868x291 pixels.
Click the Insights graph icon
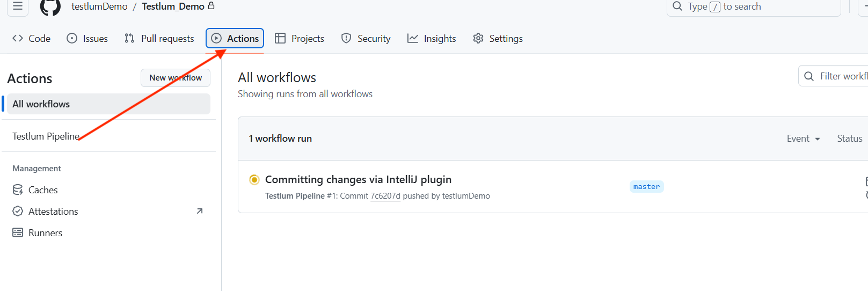413,38
